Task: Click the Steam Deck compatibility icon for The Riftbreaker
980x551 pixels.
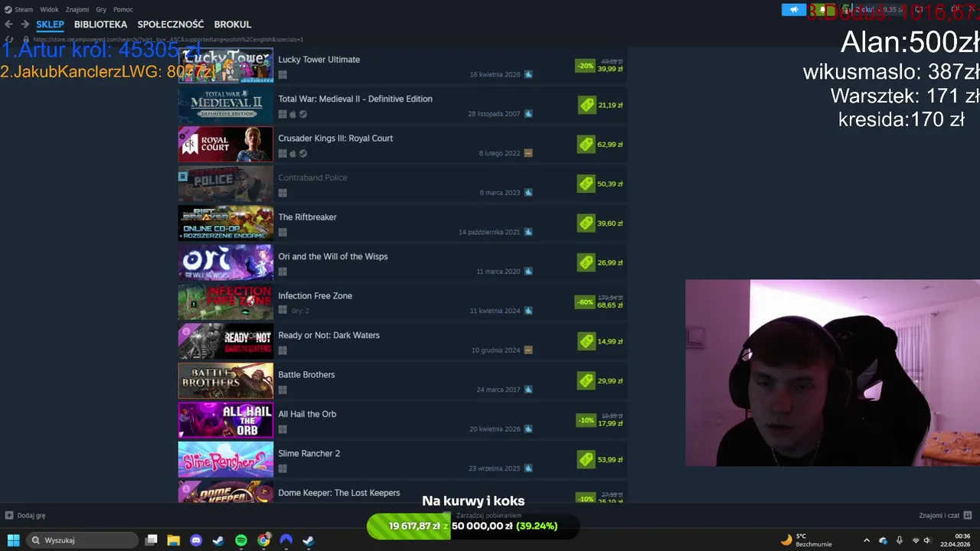Action: pos(528,232)
